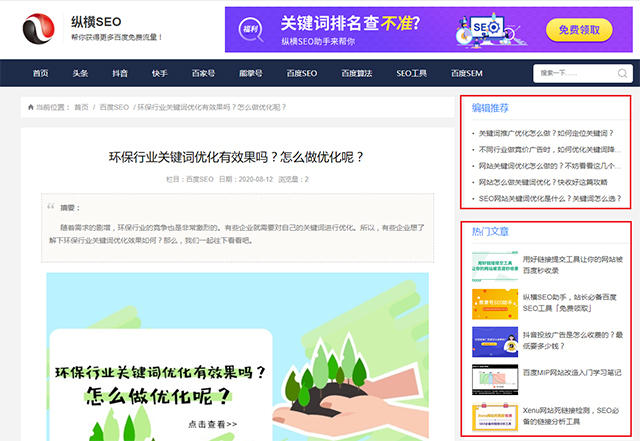Click the date 2020-08-12 under the title
Screen dimensions: 640x441
click(x=256, y=179)
